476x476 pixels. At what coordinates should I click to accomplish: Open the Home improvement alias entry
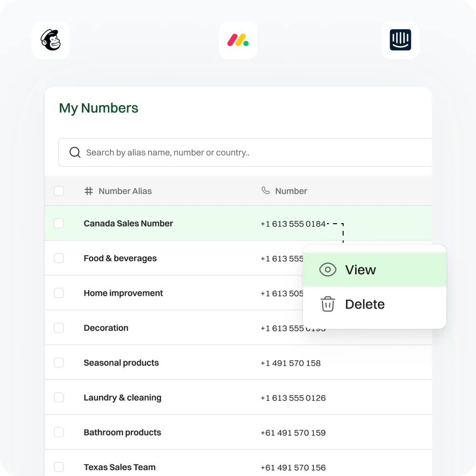point(123,293)
